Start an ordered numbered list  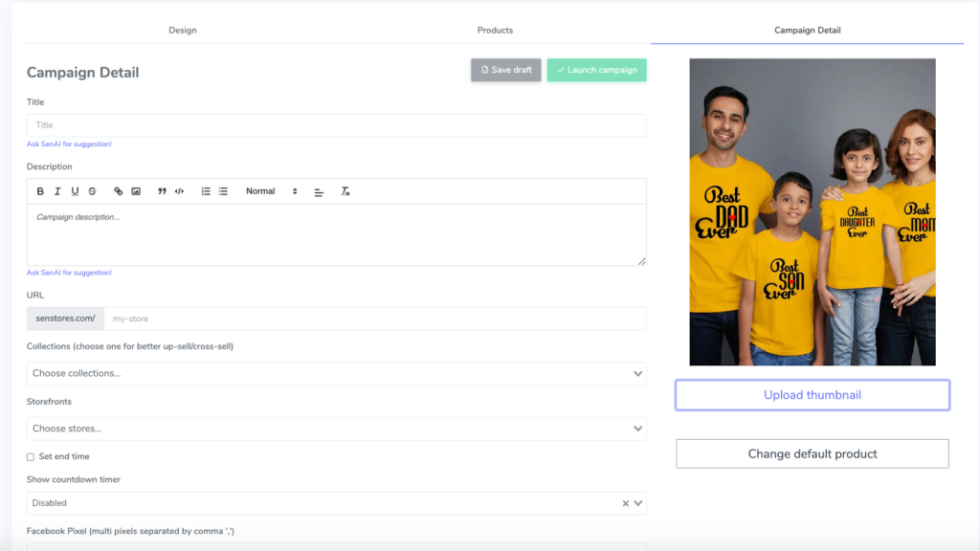(x=206, y=191)
